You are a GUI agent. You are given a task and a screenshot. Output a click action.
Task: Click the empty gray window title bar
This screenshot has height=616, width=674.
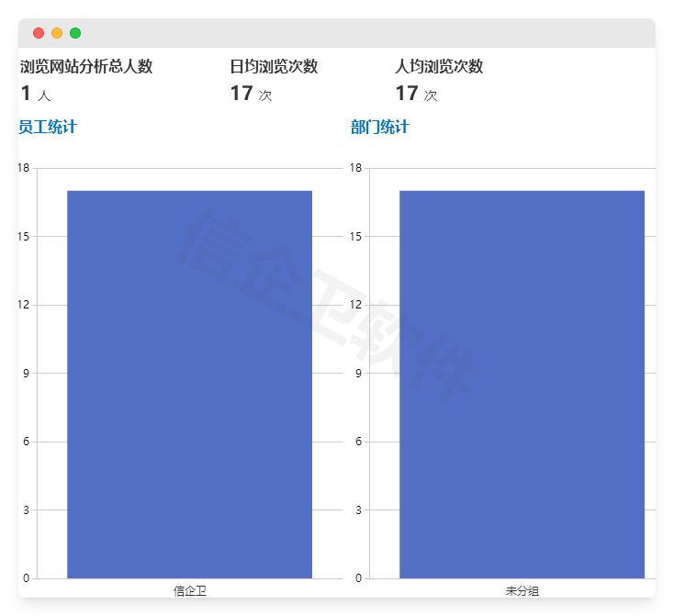367,33
